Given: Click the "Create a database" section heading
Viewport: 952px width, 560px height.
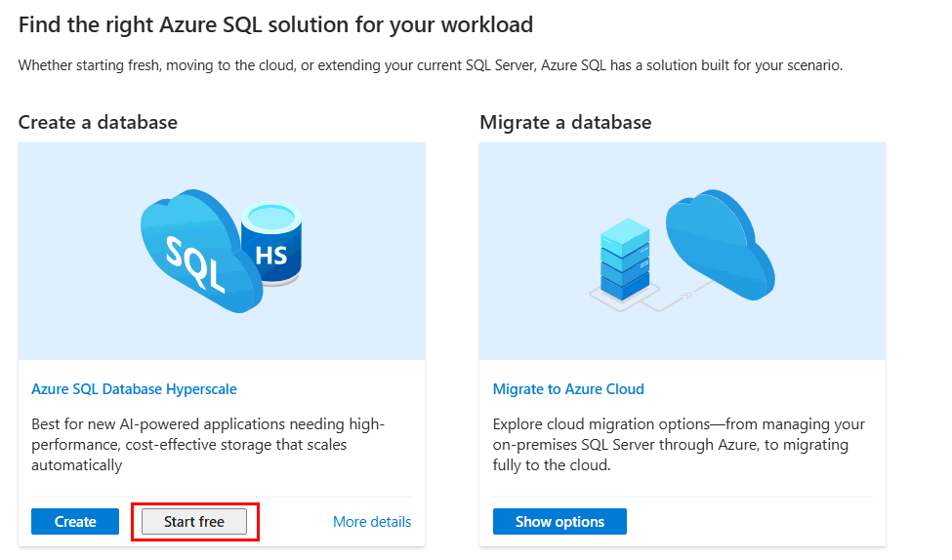Looking at the screenshot, I should pos(98,122).
